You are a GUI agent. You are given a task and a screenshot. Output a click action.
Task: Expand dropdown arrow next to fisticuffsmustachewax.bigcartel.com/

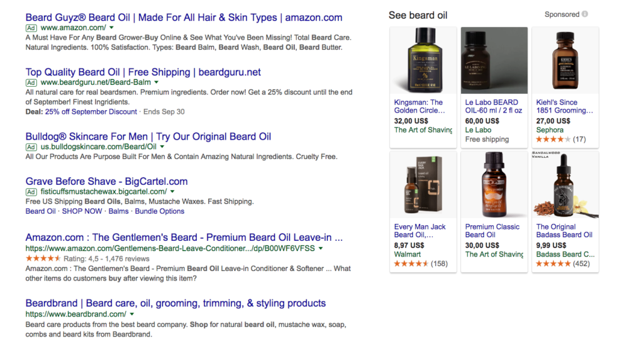coord(172,191)
